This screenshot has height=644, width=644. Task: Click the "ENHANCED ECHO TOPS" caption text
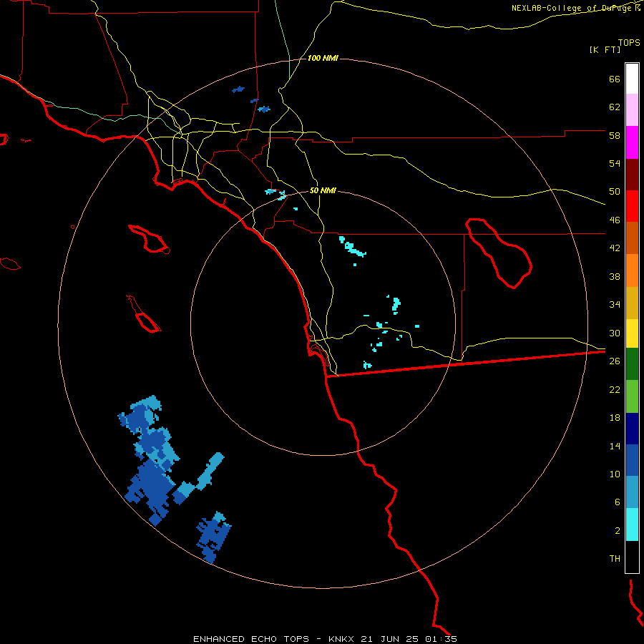[x=251, y=639]
